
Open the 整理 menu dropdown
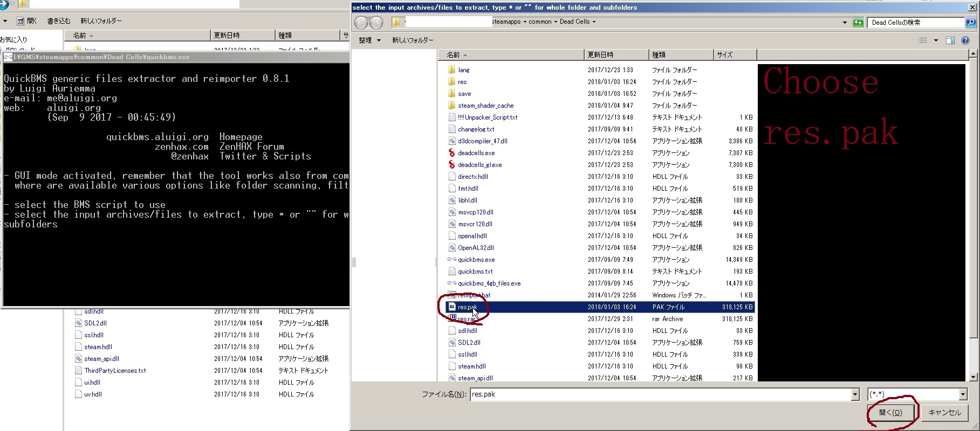point(369,40)
